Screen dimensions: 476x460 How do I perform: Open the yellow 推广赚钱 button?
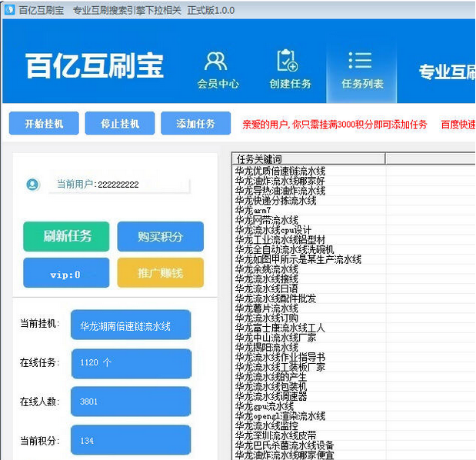click(161, 272)
